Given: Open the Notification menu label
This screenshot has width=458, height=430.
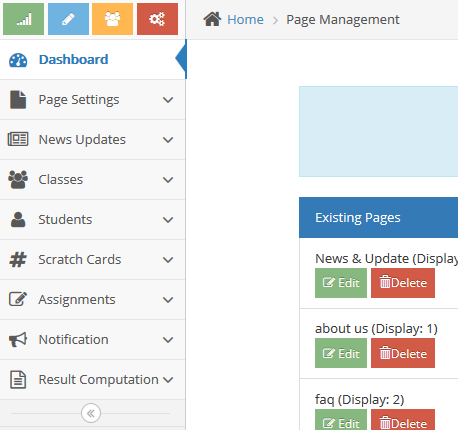Looking at the screenshot, I should coord(74,340).
